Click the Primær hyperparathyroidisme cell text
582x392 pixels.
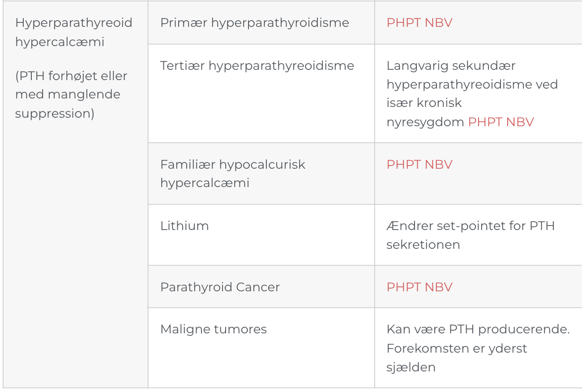pyautogui.click(x=255, y=23)
